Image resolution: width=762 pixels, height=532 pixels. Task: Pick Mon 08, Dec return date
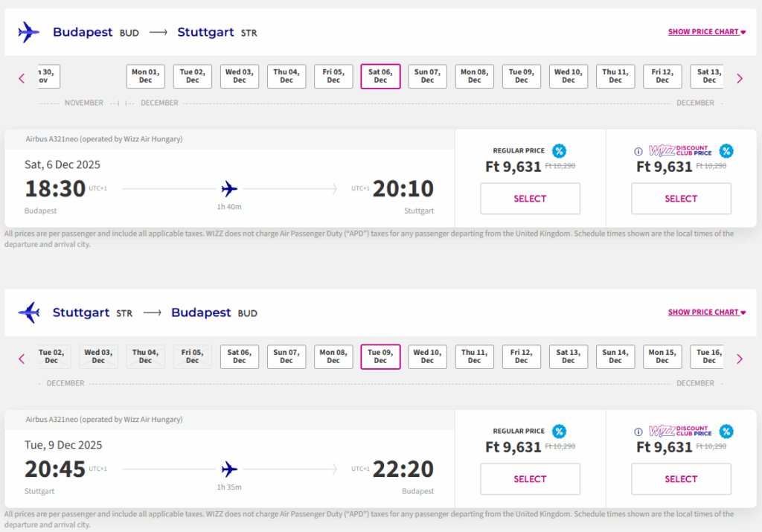tap(333, 357)
